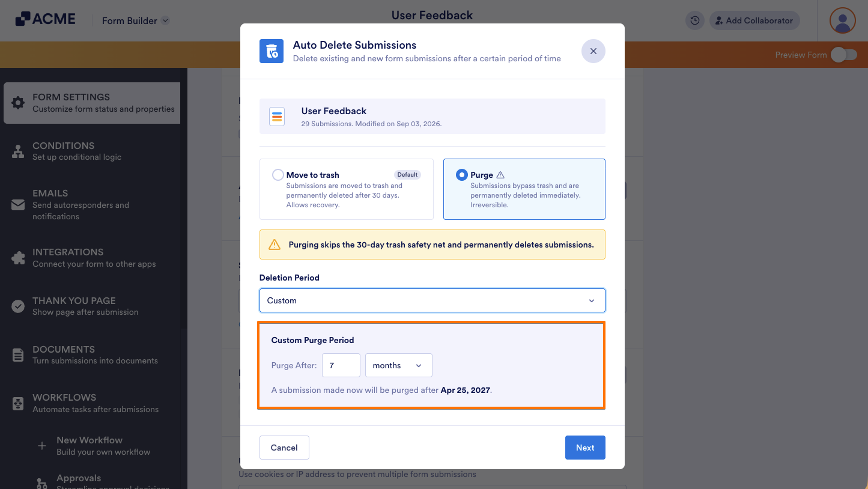Click the Auto Delete trash icon
This screenshot has height=489, width=868.
(272, 51)
